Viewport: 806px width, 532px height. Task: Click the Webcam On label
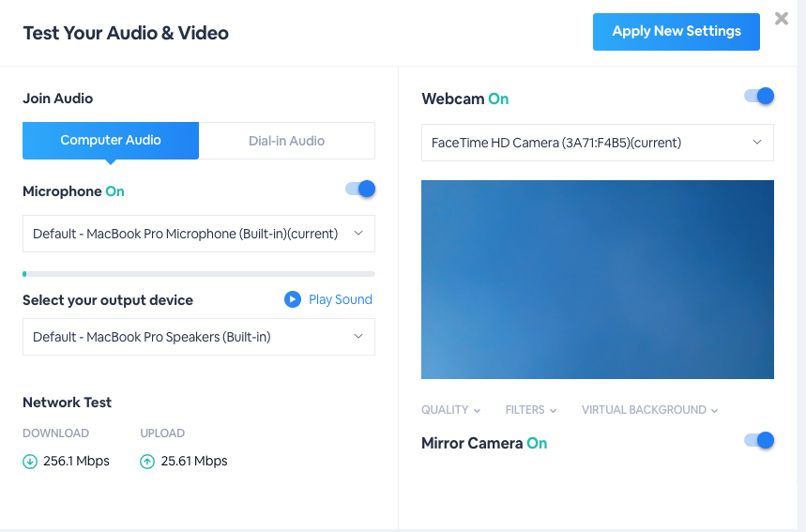coord(465,99)
